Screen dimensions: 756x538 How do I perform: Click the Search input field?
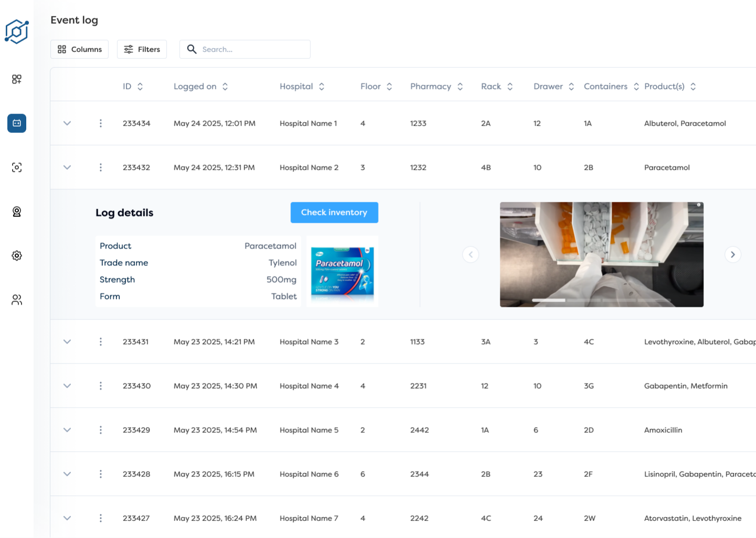pyautogui.click(x=247, y=49)
